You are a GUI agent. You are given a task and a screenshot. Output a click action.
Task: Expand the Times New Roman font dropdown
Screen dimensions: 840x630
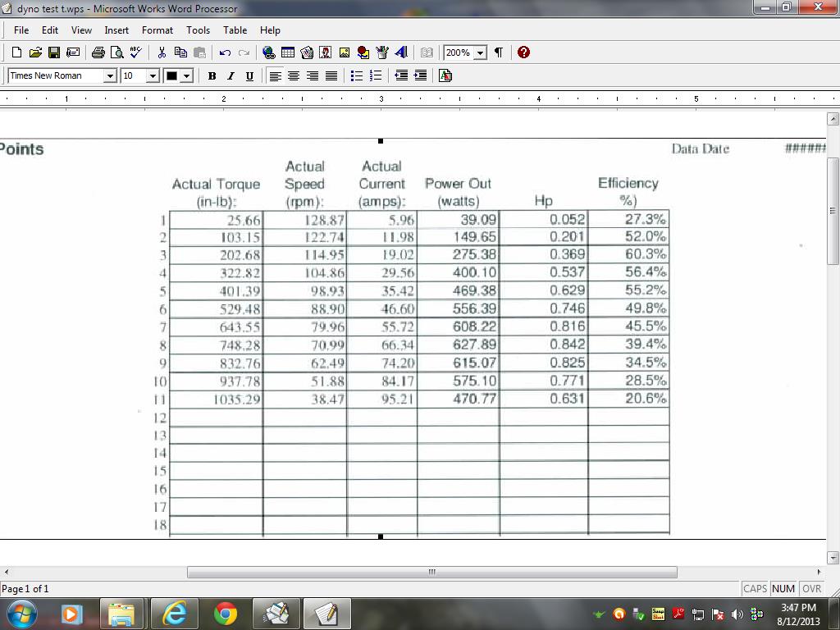[x=110, y=75]
